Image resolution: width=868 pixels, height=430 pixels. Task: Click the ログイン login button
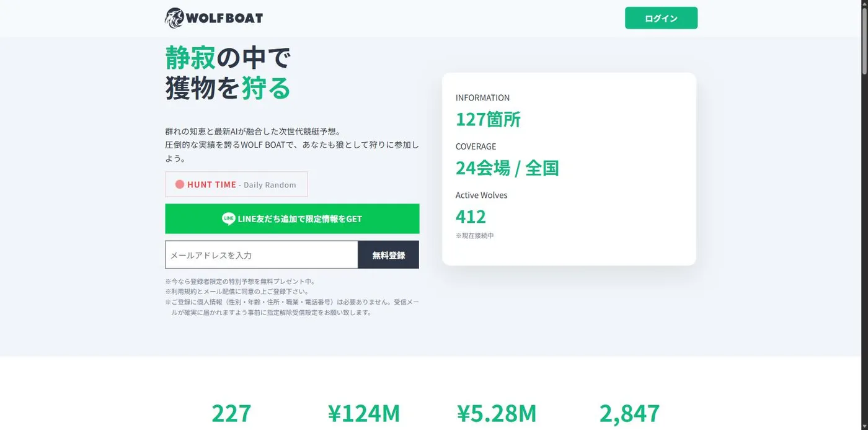(x=661, y=18)
